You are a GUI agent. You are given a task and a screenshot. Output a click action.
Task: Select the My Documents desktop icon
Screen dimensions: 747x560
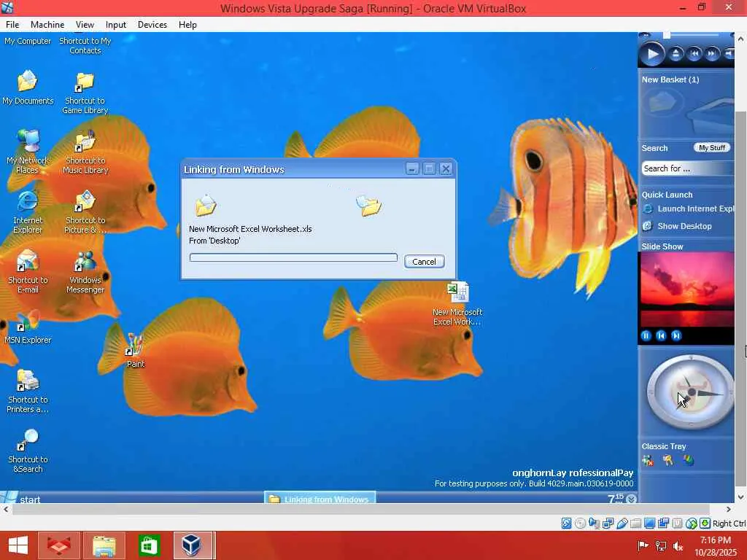28,87
